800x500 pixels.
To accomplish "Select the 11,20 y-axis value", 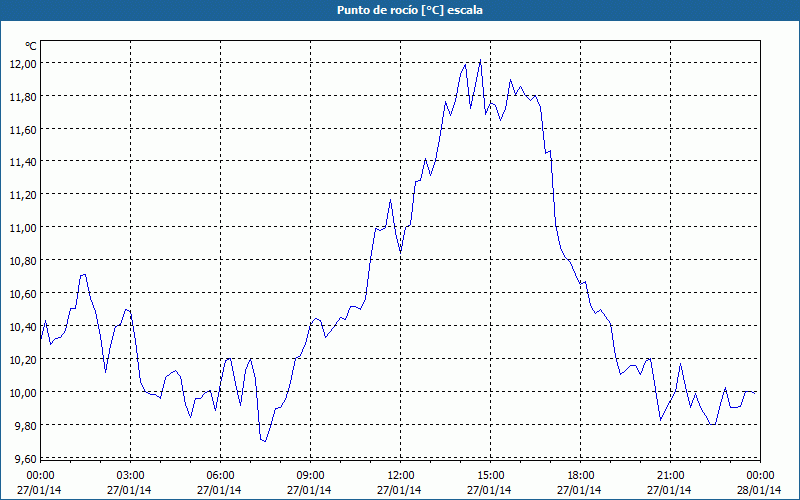I will point(23,195).
